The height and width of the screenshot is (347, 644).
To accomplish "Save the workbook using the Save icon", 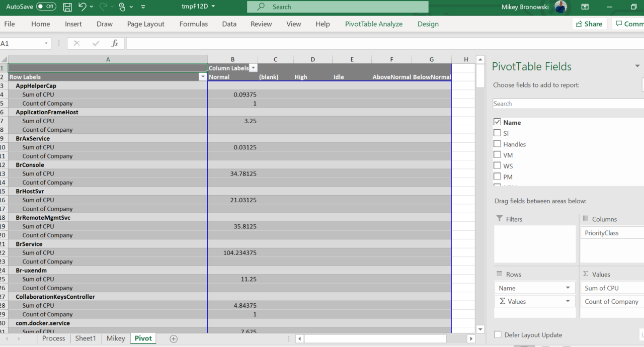I will (67, 7).
